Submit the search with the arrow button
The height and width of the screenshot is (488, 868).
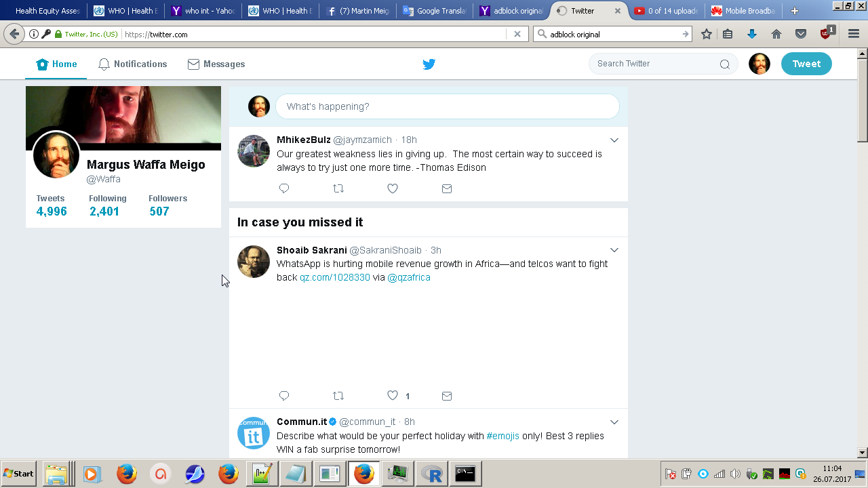coord(686,34)
